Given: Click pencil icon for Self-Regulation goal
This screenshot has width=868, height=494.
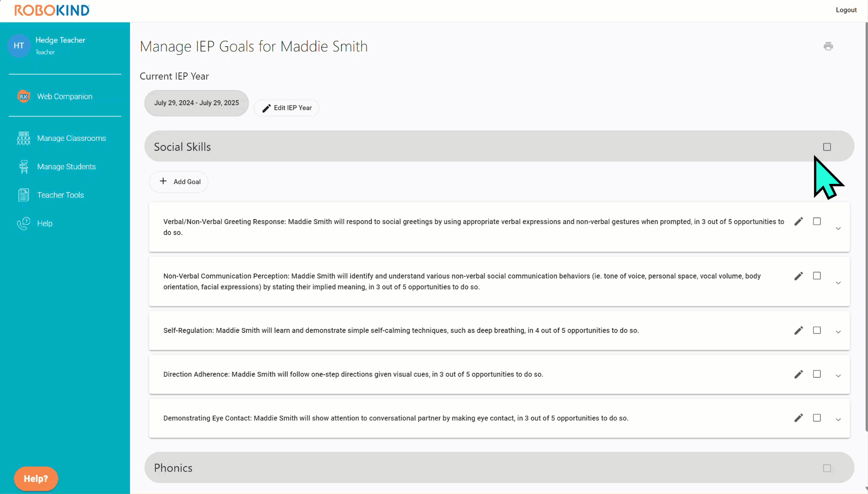Looking at the screenshot, I should 798,330.
